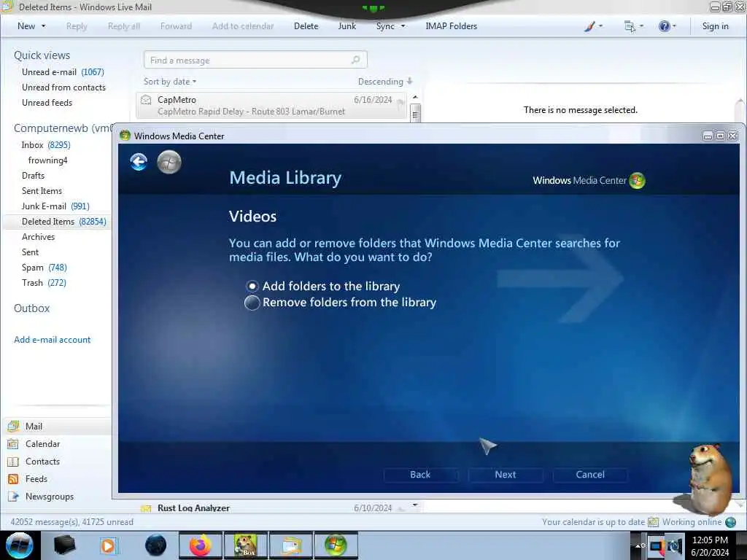Click Sign in in Live Mail

(x=715, y=26)
